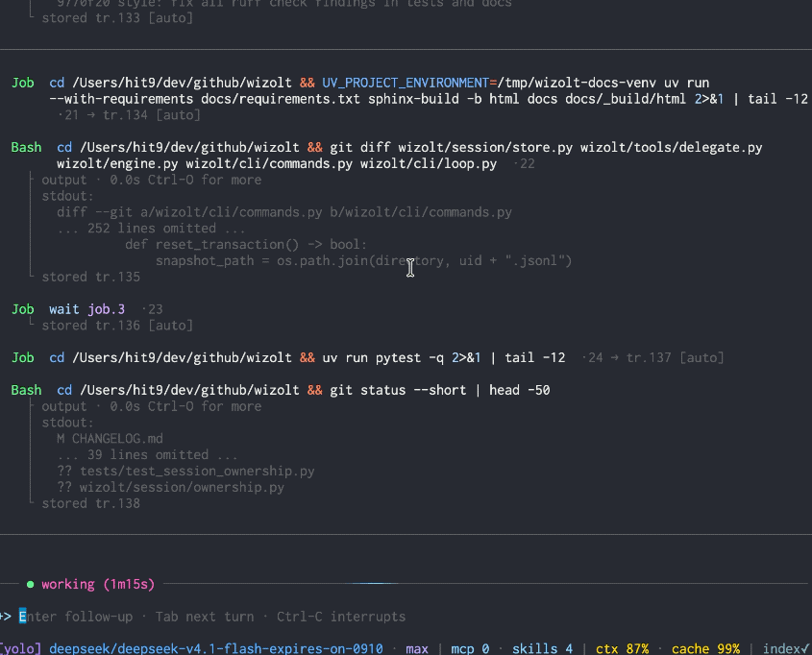
Task: Click 'uv run pytest -q' command text
Action: 382,358
